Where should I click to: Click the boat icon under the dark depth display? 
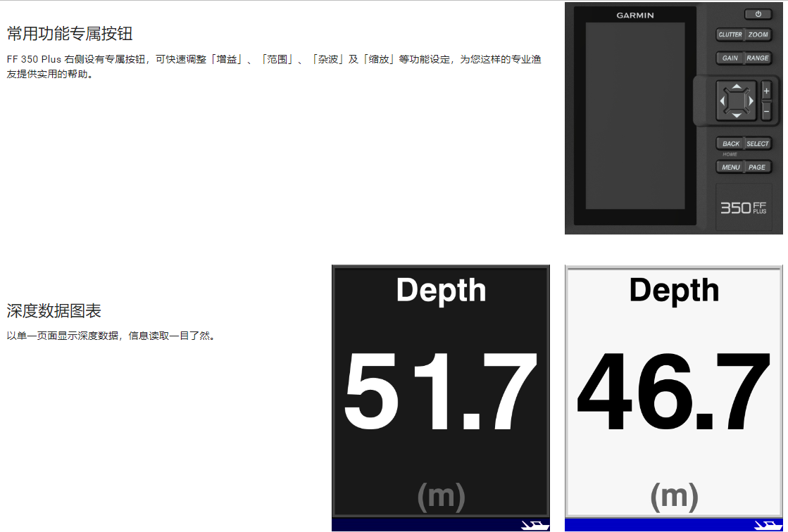tap(534, 526)
